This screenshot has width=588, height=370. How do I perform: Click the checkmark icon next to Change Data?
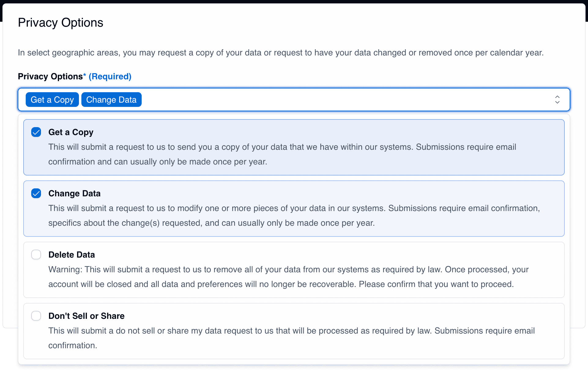pyautogui.click(x=36, y=193)
